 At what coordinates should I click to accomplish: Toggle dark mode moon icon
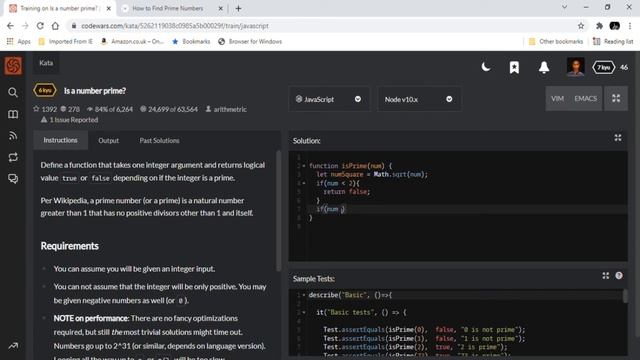486,67
